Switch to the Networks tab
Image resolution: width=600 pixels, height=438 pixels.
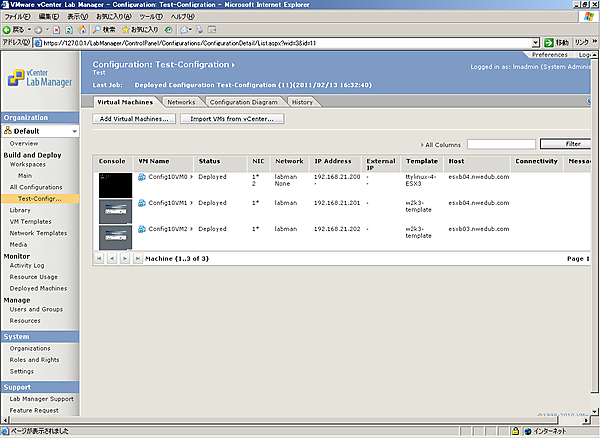[x=181, y=102]
